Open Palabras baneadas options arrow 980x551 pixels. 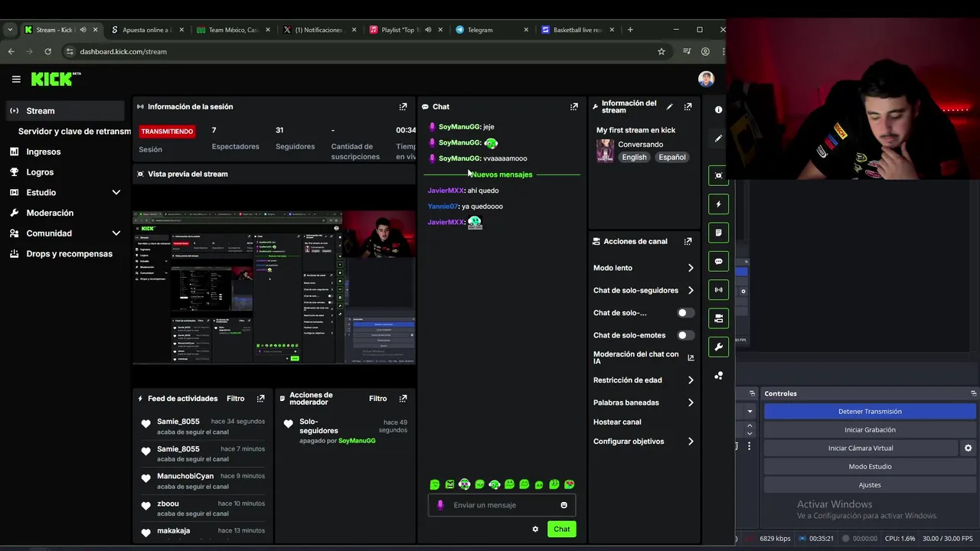tap(691, 403)
